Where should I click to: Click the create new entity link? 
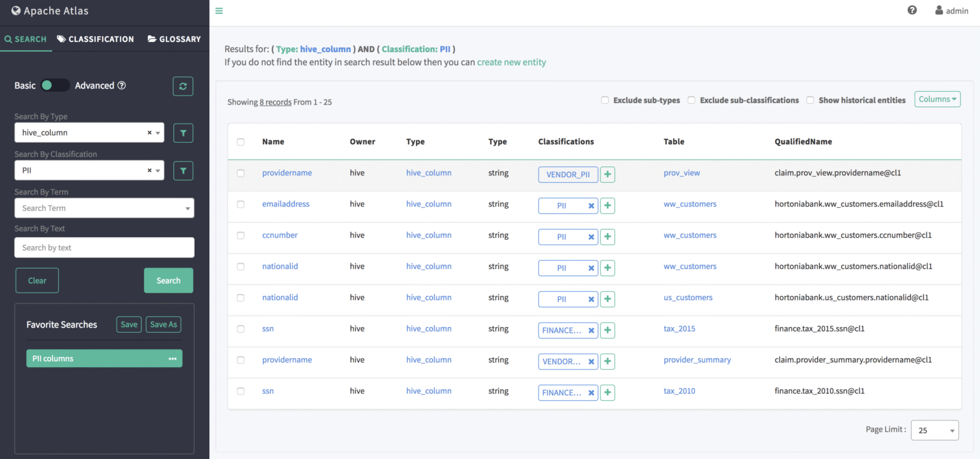click(x=512, y=62)
